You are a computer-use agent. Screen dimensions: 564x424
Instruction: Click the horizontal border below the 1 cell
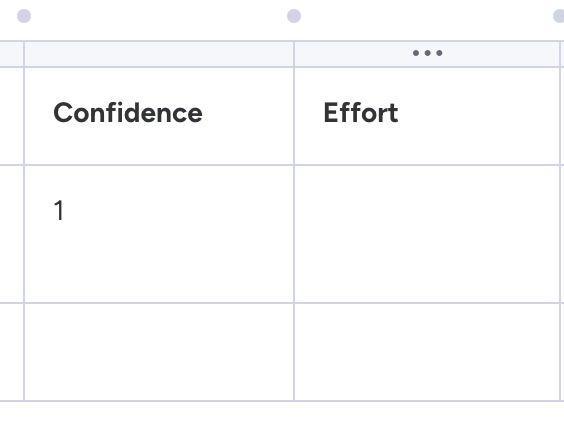[x=159, y=303]
